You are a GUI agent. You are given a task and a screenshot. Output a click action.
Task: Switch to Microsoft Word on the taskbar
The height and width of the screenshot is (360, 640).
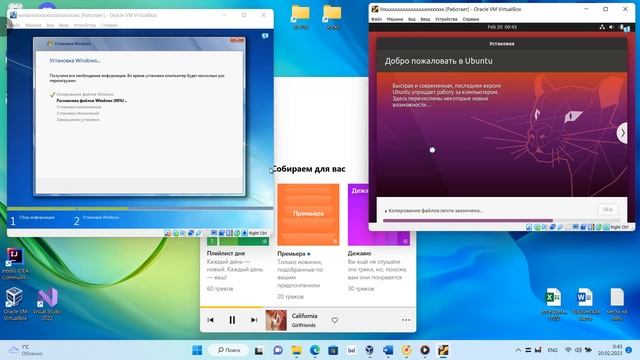point(388,350)
